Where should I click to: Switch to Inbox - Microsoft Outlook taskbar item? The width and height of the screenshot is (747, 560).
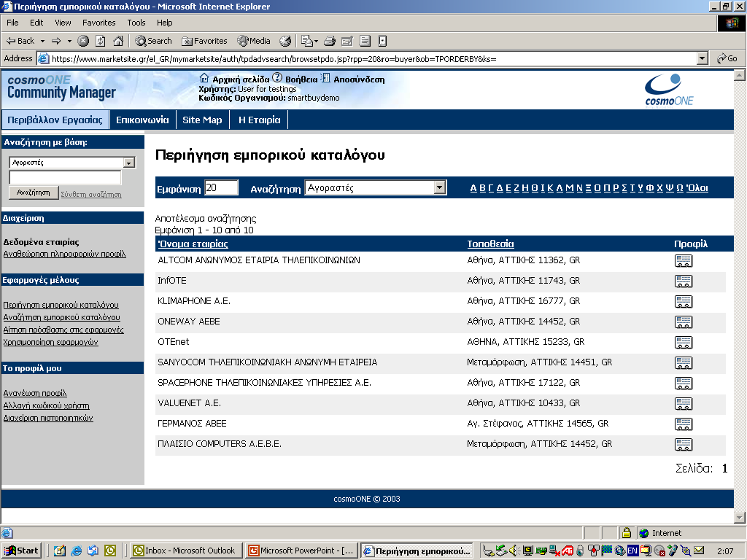[186, 551]
